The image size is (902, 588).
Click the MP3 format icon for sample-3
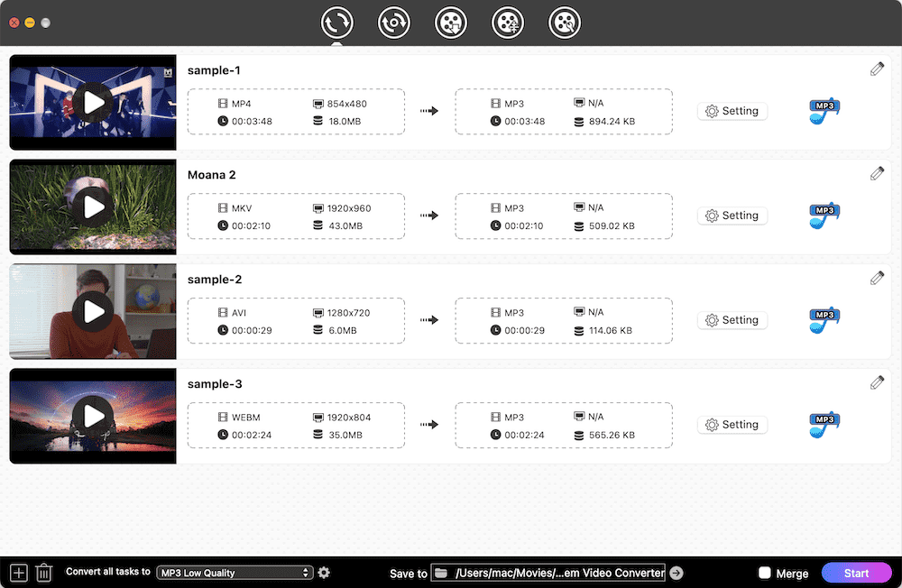[824, 425]
